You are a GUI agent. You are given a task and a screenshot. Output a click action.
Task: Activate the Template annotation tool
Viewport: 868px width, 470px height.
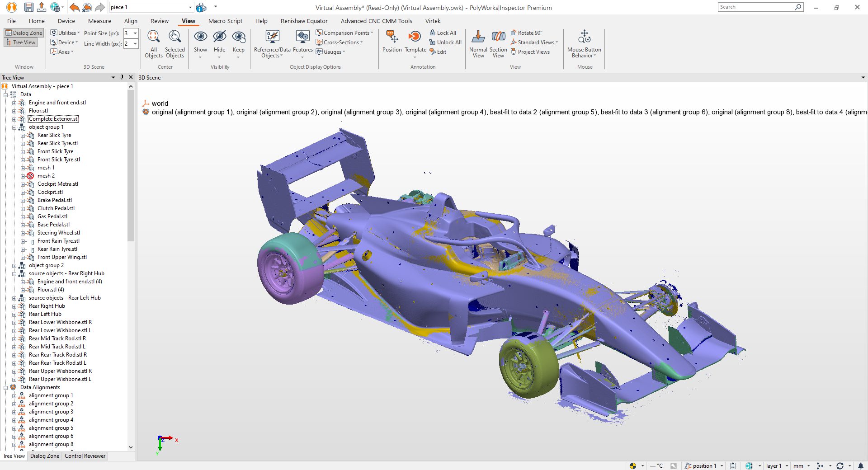(x=415, y=43)
